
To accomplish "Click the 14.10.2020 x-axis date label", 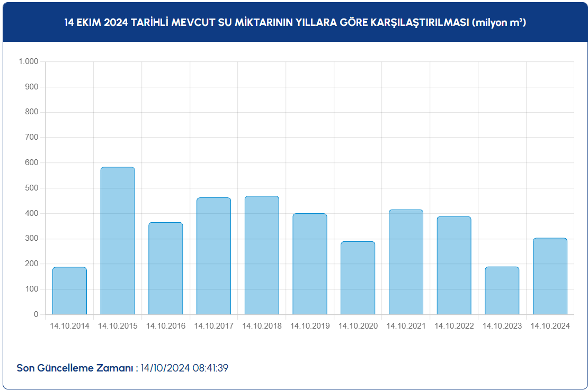I will [358, 326].
